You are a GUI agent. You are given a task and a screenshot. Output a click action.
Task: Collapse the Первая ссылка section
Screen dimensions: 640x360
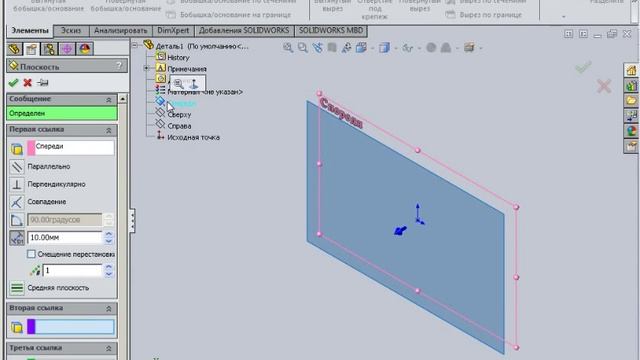(109, 130)
